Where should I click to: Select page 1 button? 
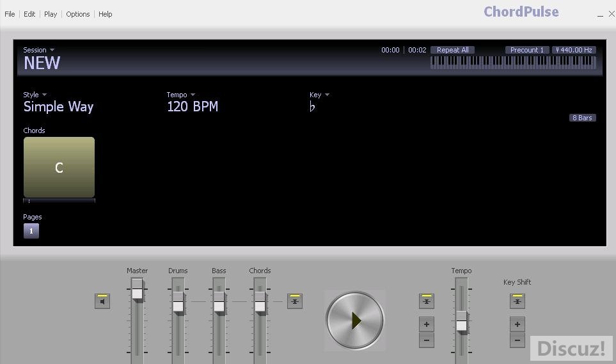(31, 231)
